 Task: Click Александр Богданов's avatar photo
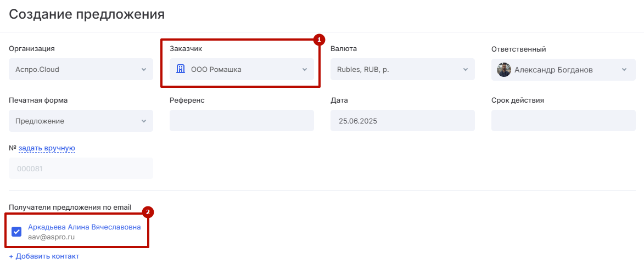504,70
